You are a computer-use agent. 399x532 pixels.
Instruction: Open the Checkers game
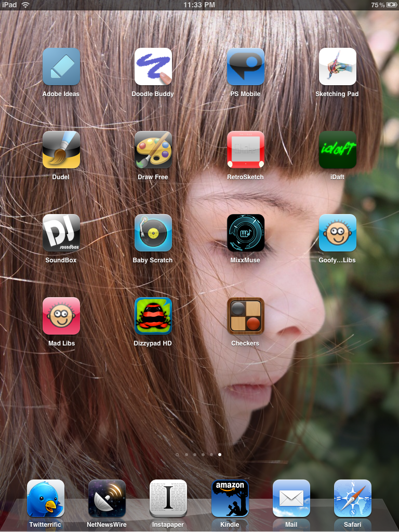point(245,316)
